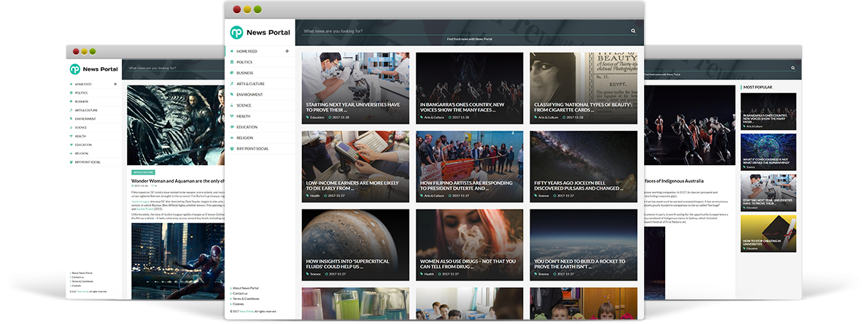868x325 pixels.
Task: Click 'Wonder Woman and Aquaman' headline, left window
Action: pos(177,181)
